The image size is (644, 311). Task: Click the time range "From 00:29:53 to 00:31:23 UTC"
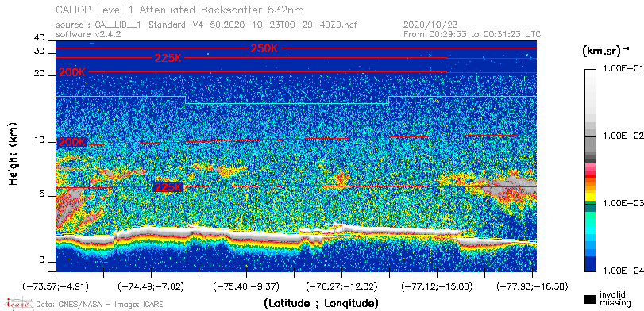(472, 34)
